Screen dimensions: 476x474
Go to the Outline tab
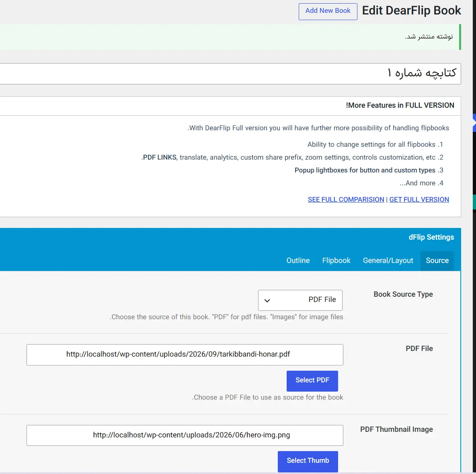298,261
